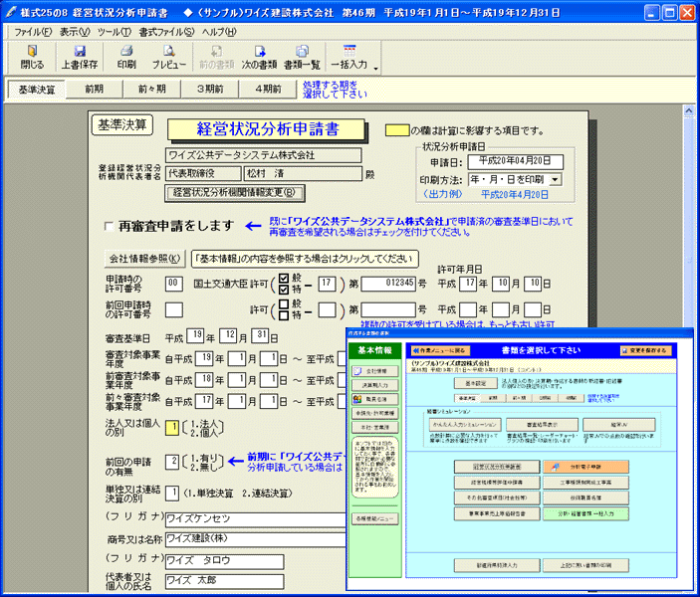The height and width of the screenshot is (597, 700).
Task: Uncheck 般 box in 申請時の許可番号 row
Action: (x=284, y=279)
